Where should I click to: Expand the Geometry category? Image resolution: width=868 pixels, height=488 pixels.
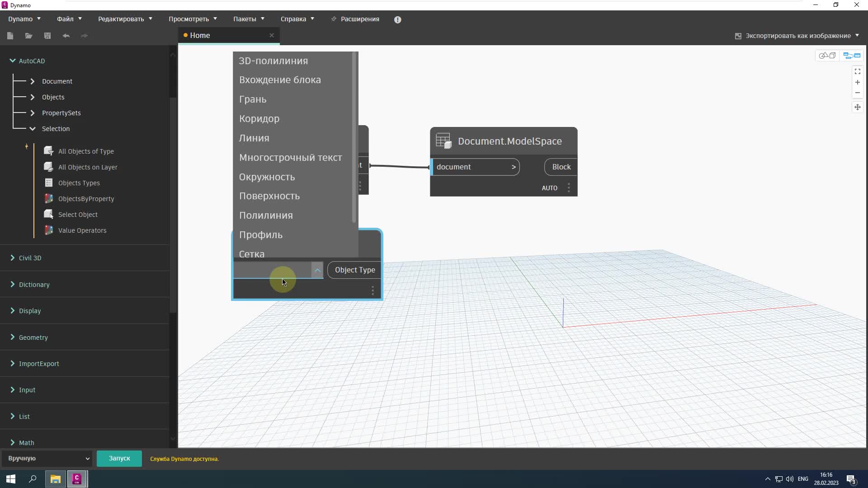coord(13,337)
